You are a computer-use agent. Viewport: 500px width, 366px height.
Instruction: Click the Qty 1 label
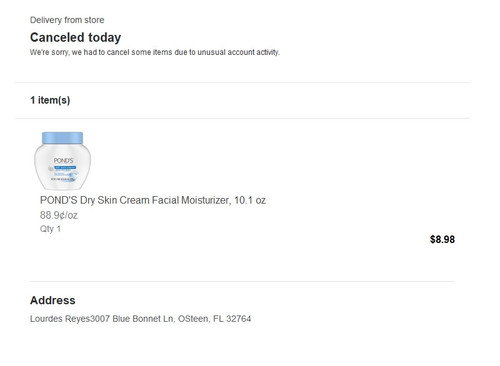(50, 229)
